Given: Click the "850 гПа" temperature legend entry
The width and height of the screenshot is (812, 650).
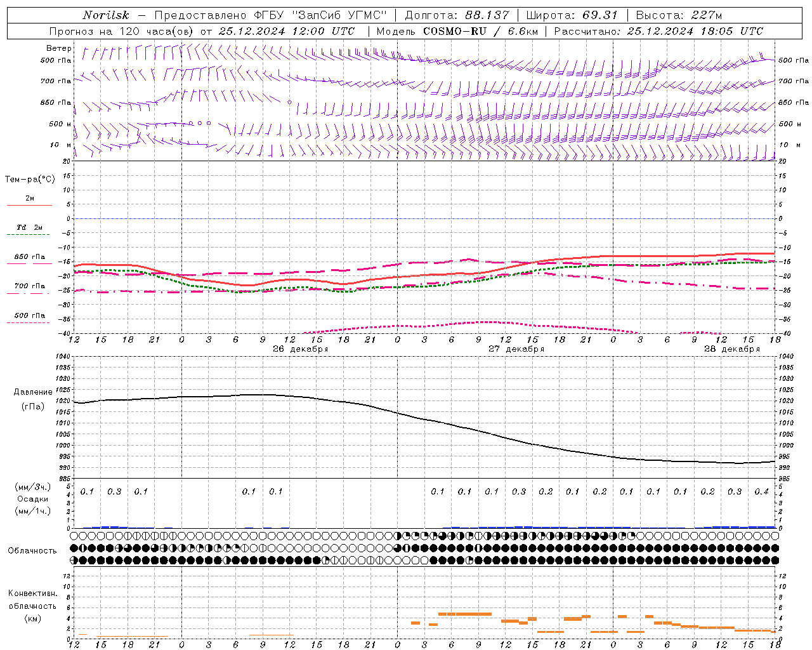Looking at the screenshot, I should tap(30, 257).
